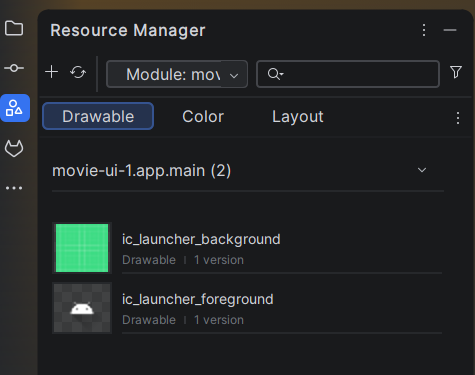The height and width of the screenshot is (375, 475).
Task: Select the Drawable tab
Action: coord(98,116)
